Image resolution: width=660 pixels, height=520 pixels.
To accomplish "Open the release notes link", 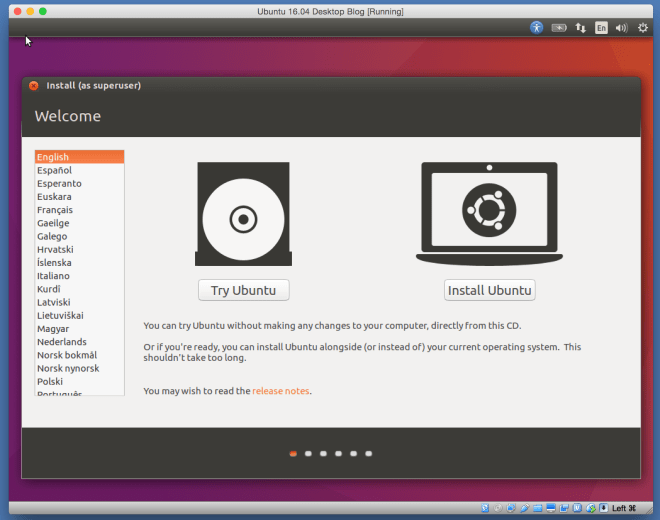I will [281, 391].
